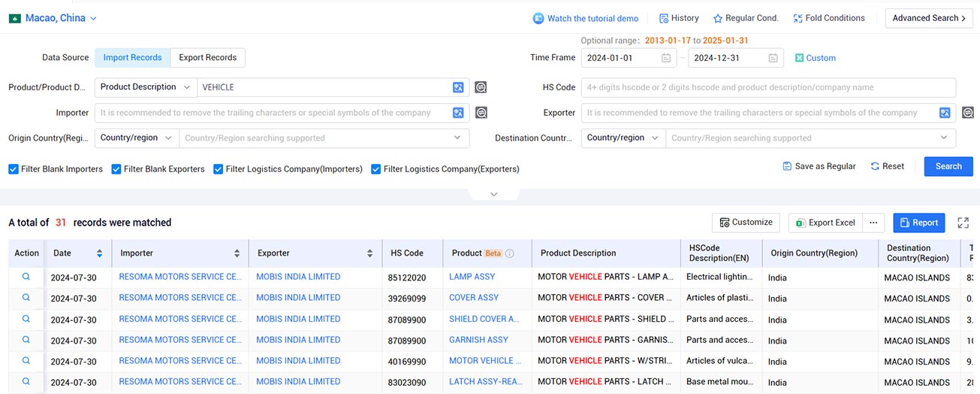Click the Time Frame start date field 2024-01-01
The image size is (980, 394).
click(x=629, y=58)
